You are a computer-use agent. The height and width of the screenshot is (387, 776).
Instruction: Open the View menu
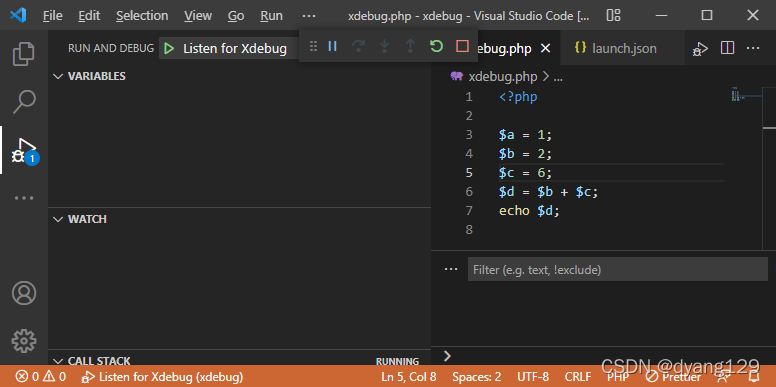coord(198,16)
